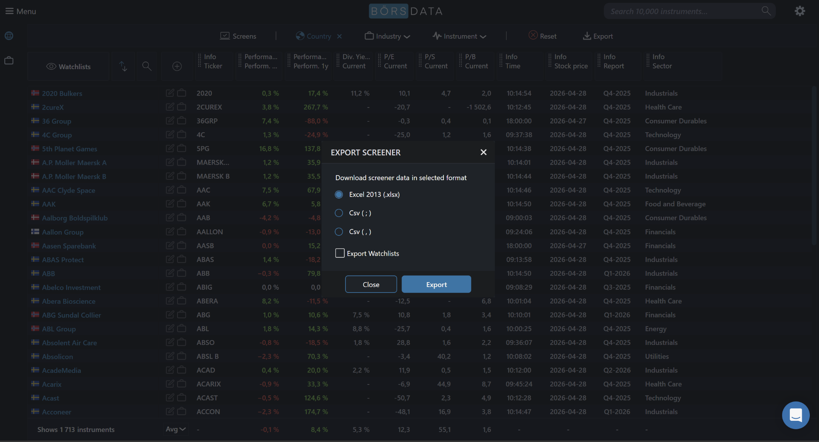Open the portfolio briefcase icon in sidebar
The height and width of the screenshot is (442, 819).
pos(9,61)
